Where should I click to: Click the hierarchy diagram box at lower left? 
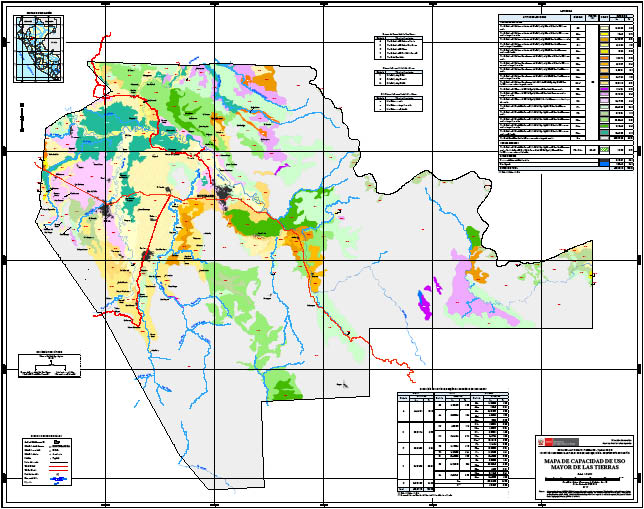click(x=49, y=367)
